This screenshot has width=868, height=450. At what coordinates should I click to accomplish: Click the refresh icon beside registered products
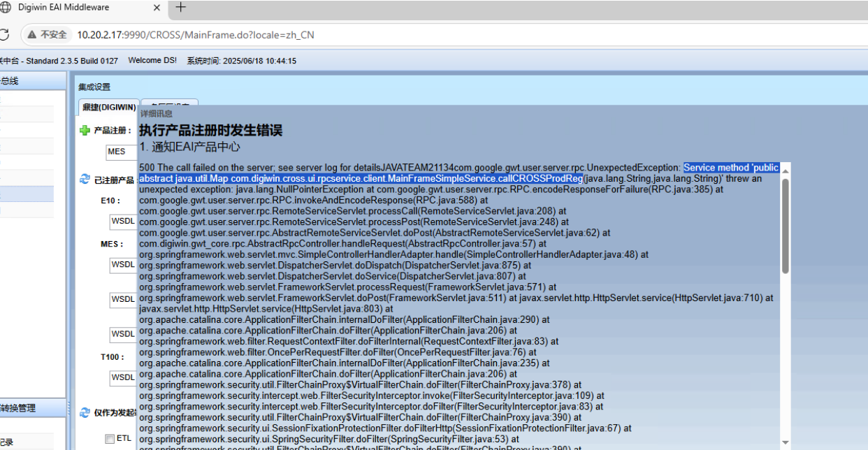pyautogui.click(x=85, y=180)
